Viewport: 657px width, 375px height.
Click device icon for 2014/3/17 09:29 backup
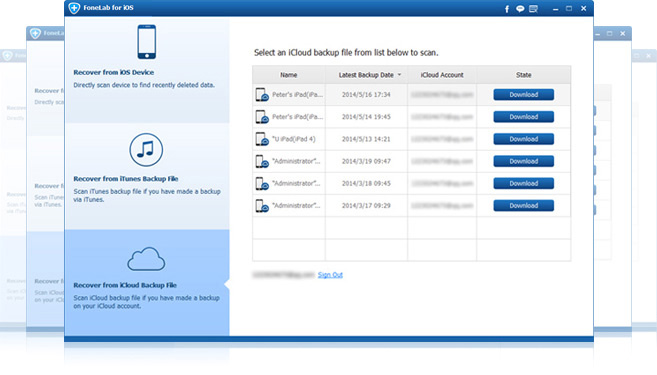click(262, 206)
